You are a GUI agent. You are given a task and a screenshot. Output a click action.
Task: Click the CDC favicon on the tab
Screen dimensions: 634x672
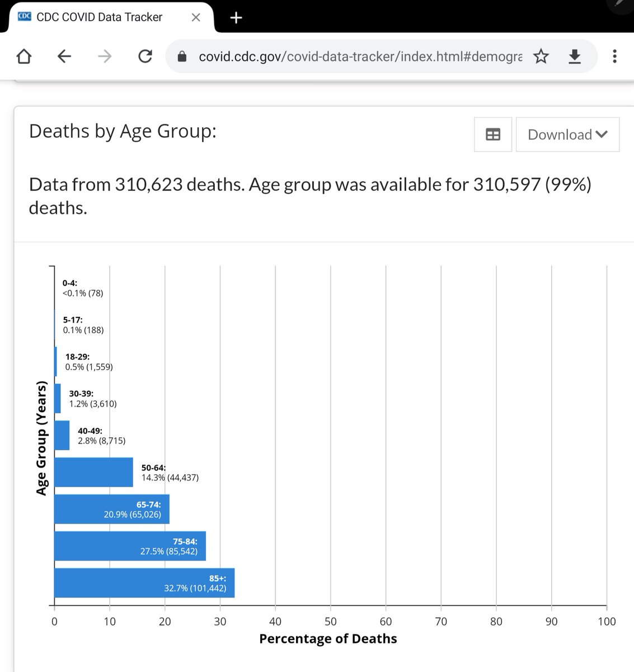coord(25,16)
